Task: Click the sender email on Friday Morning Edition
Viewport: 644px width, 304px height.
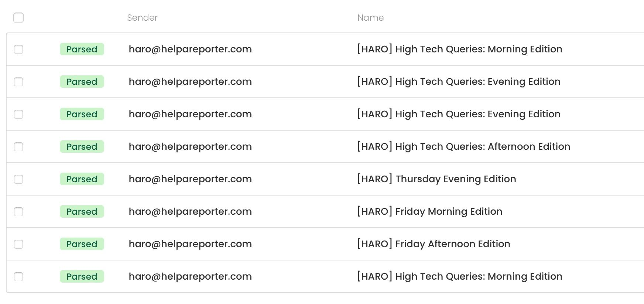Action: [190, 211]
